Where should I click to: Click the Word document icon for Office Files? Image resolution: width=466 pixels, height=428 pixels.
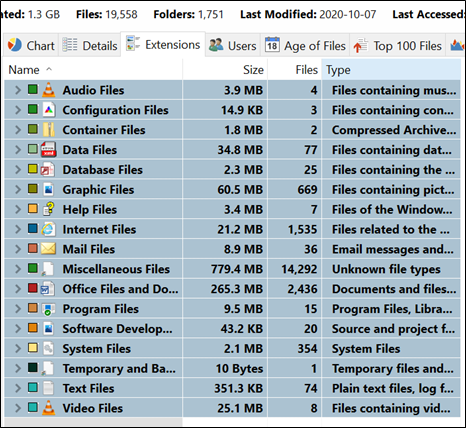pos(48,289)
